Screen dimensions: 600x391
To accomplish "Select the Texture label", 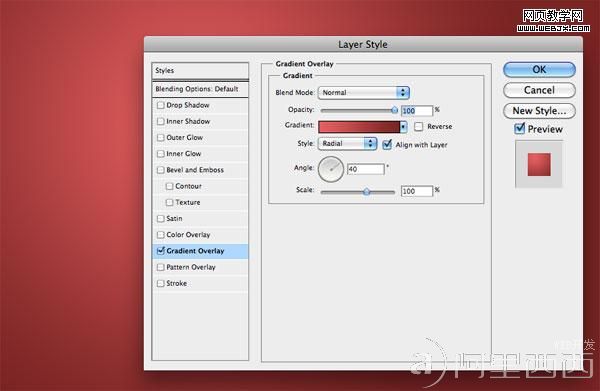I will click(x=188, y=202).
